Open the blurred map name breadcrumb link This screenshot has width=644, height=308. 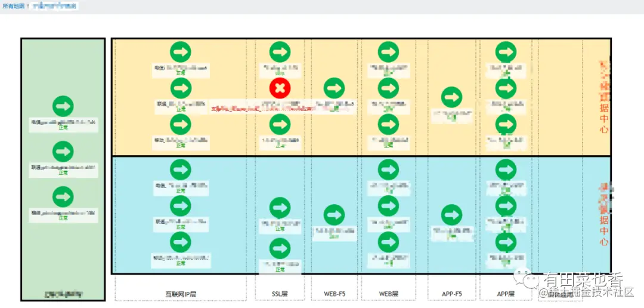[x=54, y=6]
